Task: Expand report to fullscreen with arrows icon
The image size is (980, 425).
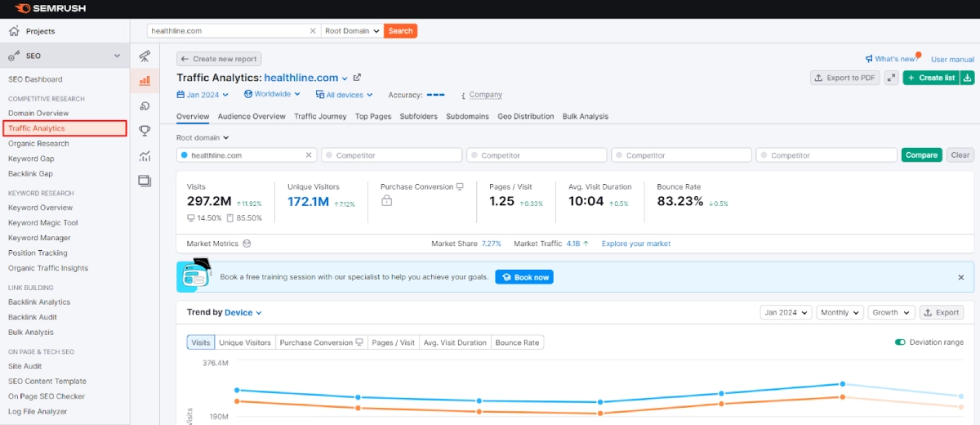Action: 891,78
